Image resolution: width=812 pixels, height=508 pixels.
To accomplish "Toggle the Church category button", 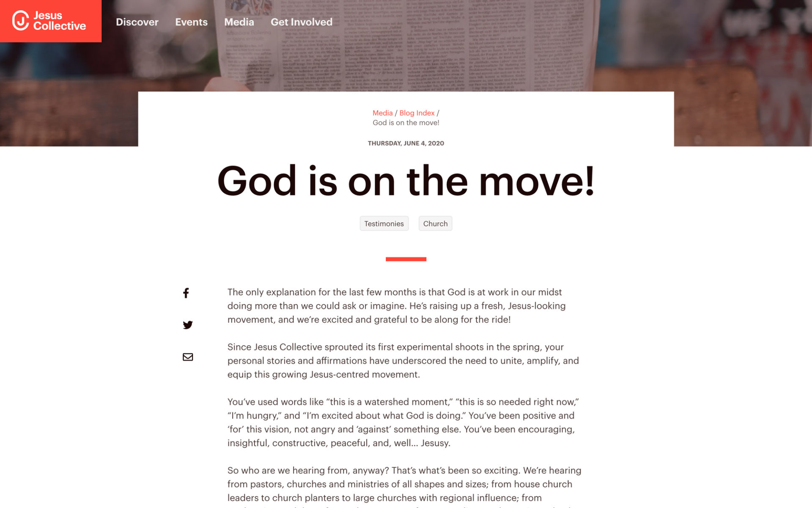I will click(435, 223).
